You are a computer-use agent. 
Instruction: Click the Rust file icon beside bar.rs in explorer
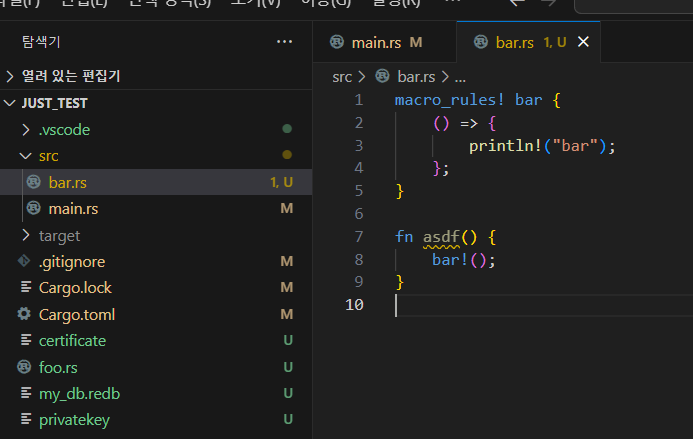(33, 183)
